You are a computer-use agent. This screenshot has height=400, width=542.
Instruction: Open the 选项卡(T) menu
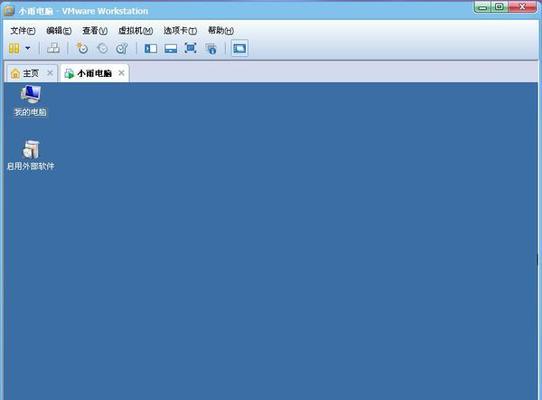coord(180,31)
